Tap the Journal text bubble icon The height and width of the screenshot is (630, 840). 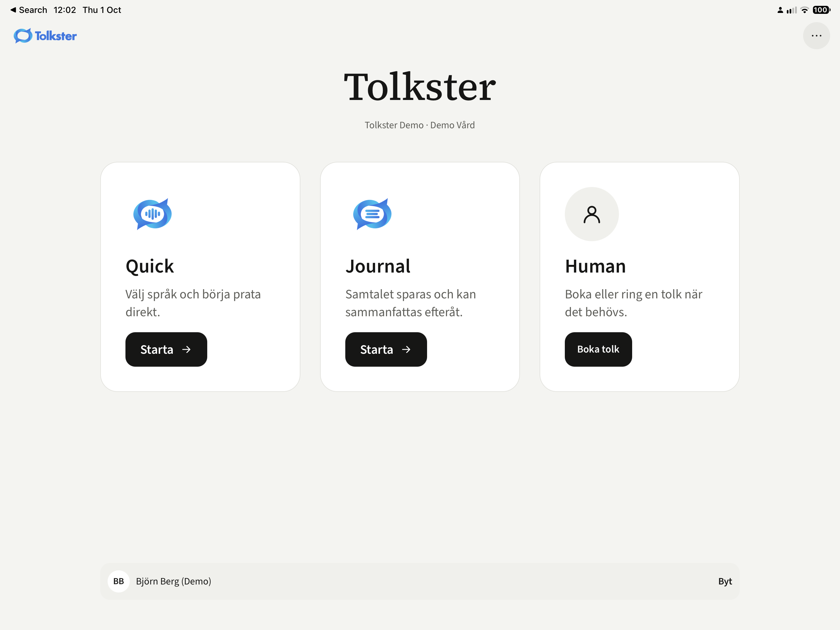pyautogui.click(x=372, y=213)
